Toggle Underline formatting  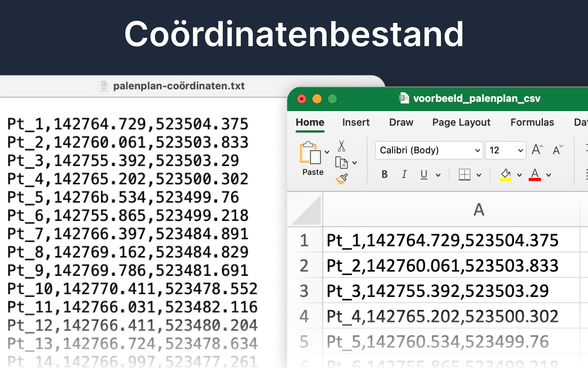pyautogui.click(x=424, y=174)
